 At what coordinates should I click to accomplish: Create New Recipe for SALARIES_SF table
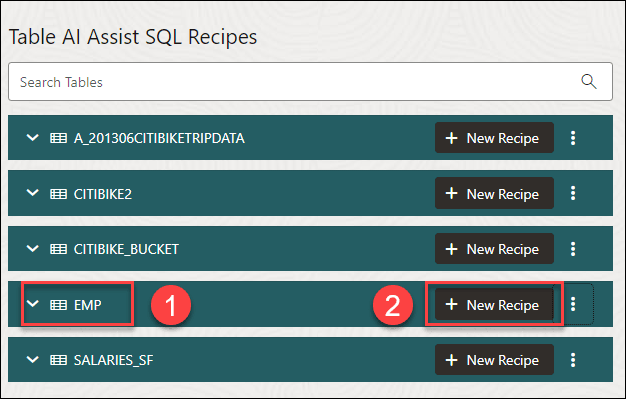[494, 360]
